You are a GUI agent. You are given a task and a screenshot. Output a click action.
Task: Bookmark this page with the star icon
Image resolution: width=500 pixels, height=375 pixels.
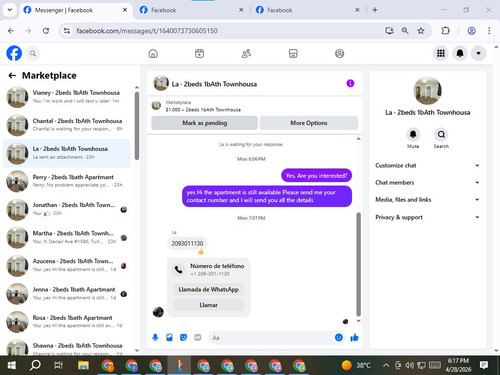[421, 31]
